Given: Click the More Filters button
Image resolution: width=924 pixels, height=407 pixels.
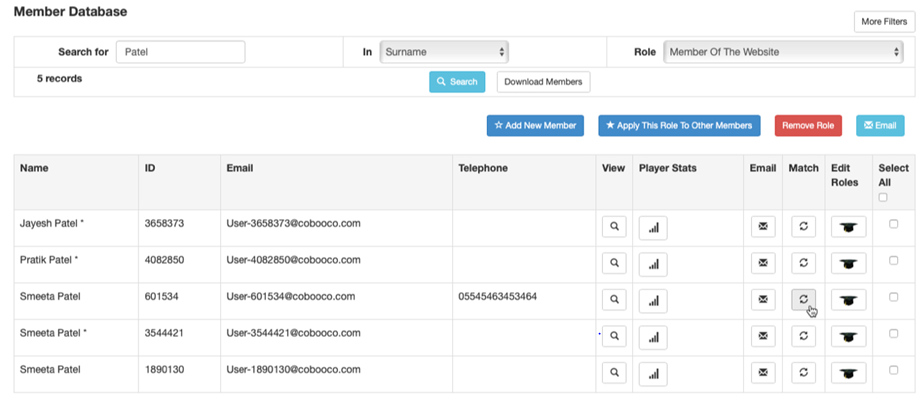Looking at the screenshot, I should (x=881, y=21).
